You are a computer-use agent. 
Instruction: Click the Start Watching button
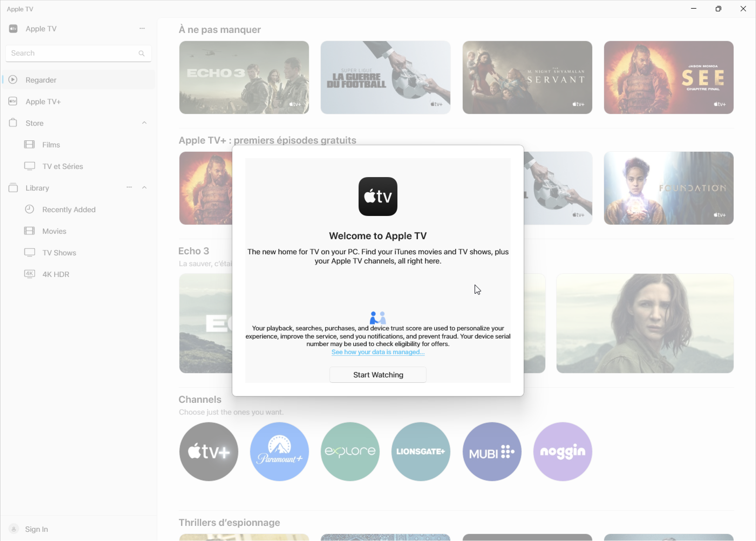pos(378,375)
